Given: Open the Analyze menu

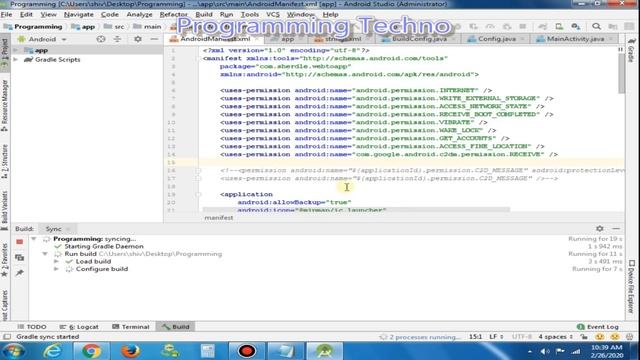Looking at the screenshot, I should point(139,14).
